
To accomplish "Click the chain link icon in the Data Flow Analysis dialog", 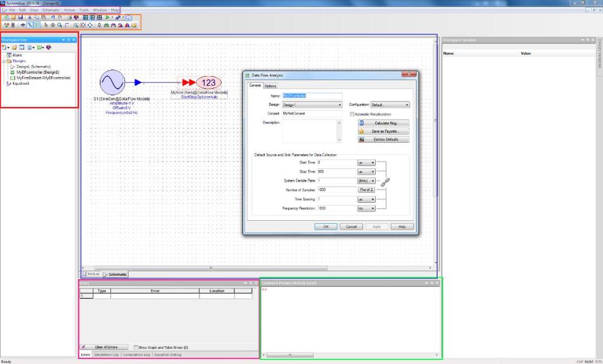I will pos(385,182).
